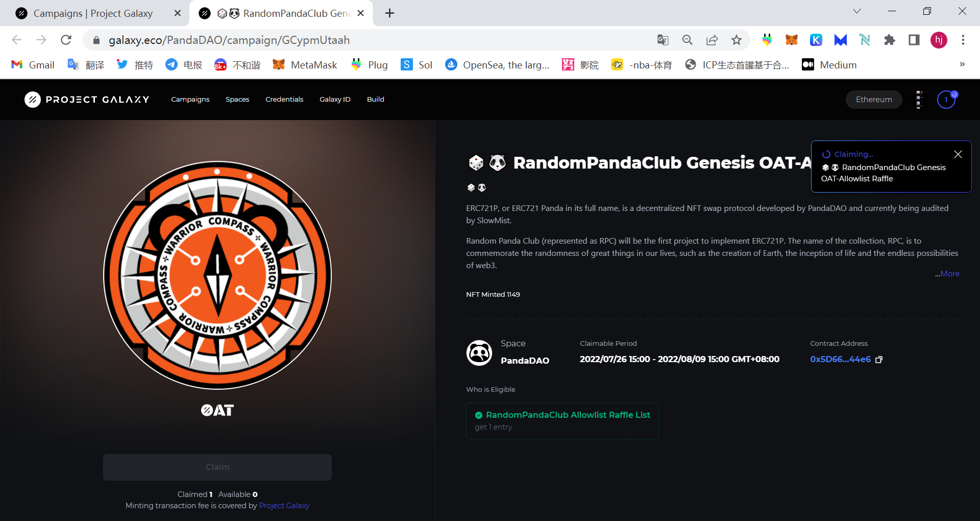Open the tab search dropdown arrow
This screenshot has width=980, height=521.
pyautogui.click(x=857, y=11)
